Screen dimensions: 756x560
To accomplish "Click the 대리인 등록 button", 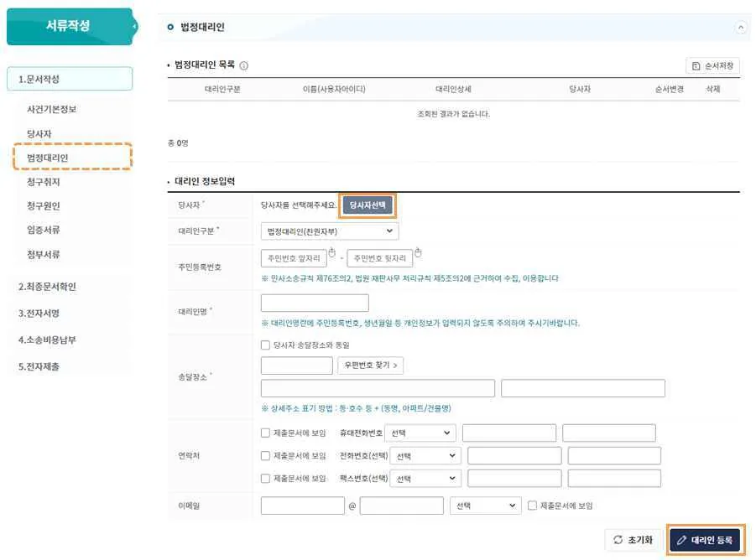I will click(705, 540).
